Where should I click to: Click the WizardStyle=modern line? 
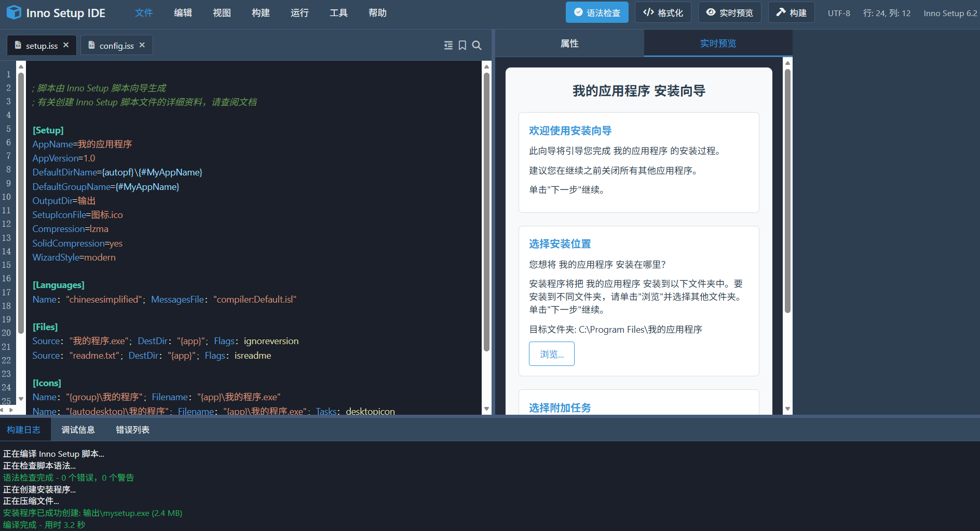(x=74, y=257)
